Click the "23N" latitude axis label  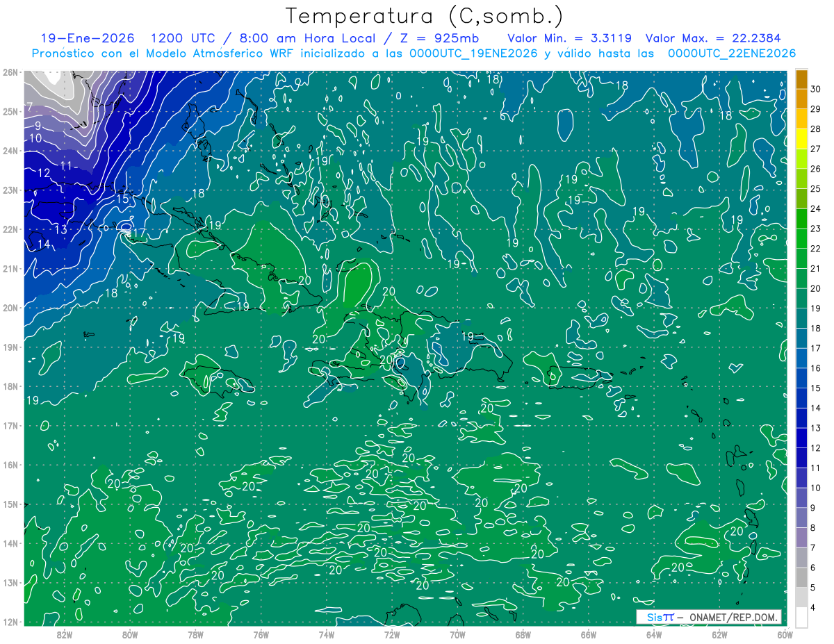click(x=10, y=190)
